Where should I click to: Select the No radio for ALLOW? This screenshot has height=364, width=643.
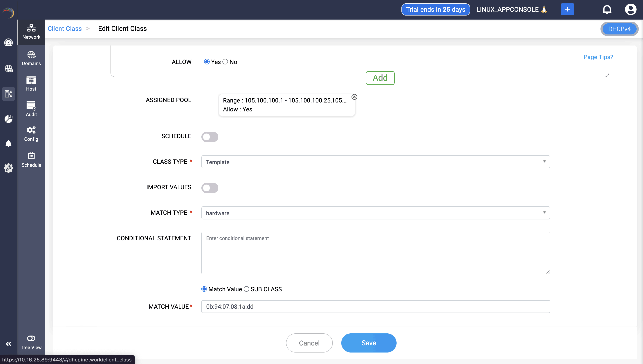tap(225, 62)
